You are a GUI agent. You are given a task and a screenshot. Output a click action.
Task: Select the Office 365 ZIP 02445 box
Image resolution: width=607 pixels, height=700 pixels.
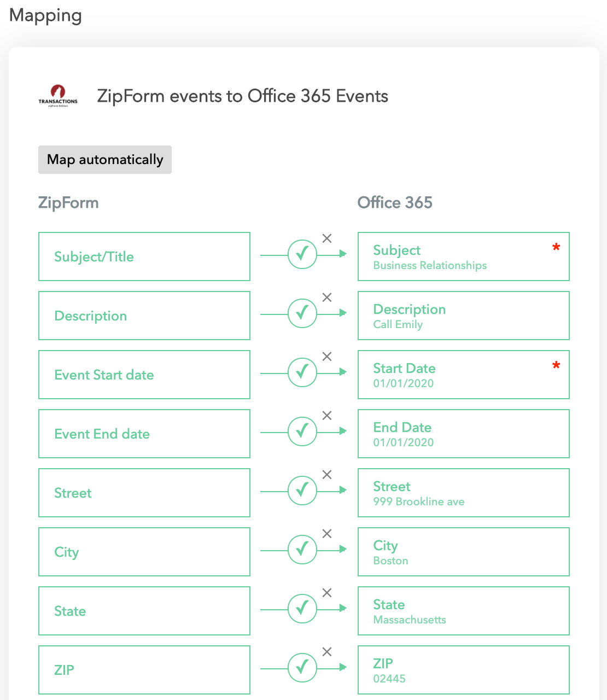coord(464,670)
